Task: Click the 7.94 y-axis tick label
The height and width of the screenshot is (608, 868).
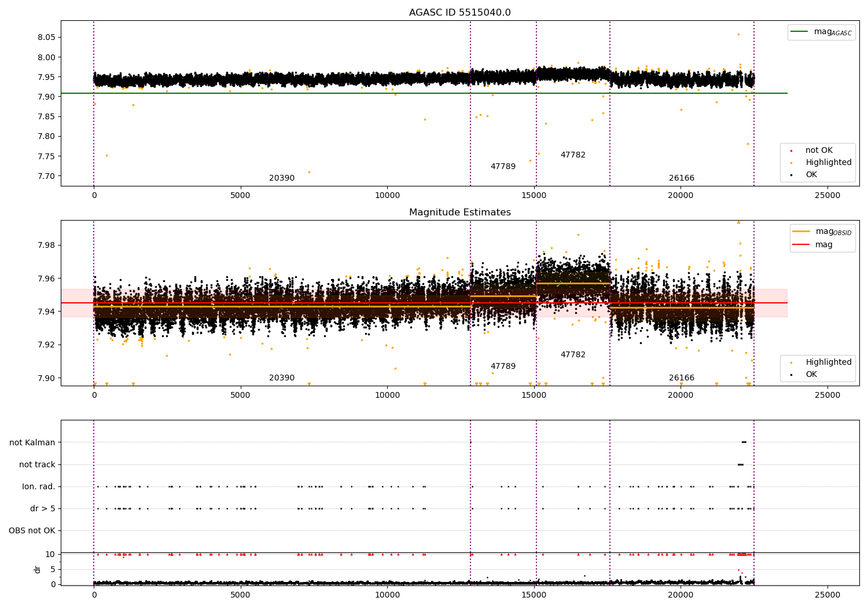Action: tap(46, 312)
